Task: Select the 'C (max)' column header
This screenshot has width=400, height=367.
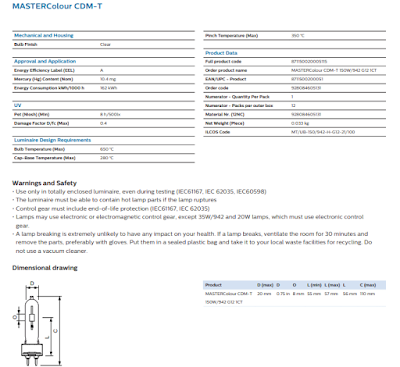Action: [x=368, y=285]
